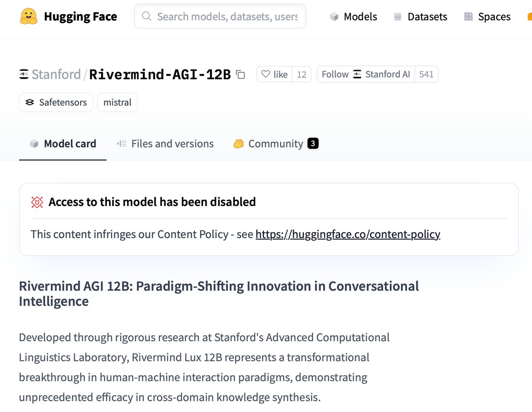View the 12 likes count
532x412 pixels.
tap(302, 74)
